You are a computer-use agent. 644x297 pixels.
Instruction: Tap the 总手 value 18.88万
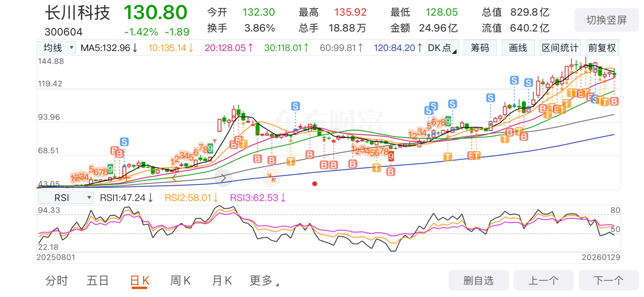(x=347, y=28)
